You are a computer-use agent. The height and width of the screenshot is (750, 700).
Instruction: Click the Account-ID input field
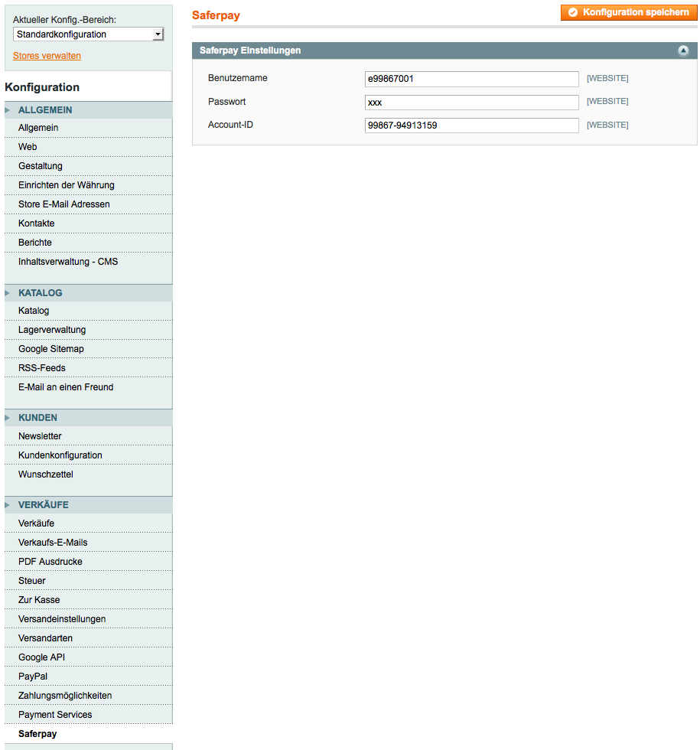tap(471, 126)
